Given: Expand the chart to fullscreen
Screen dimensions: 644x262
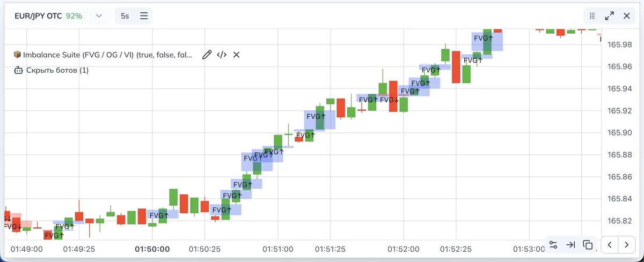Looking at the screenshot, I should pos(609,16).
